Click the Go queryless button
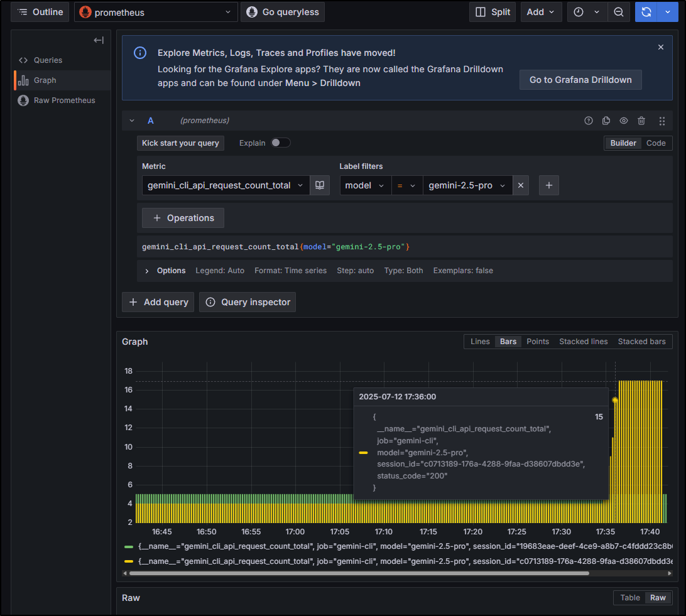Image resolution: width=686 pixels, height=616 pixels. pos(283,12)
